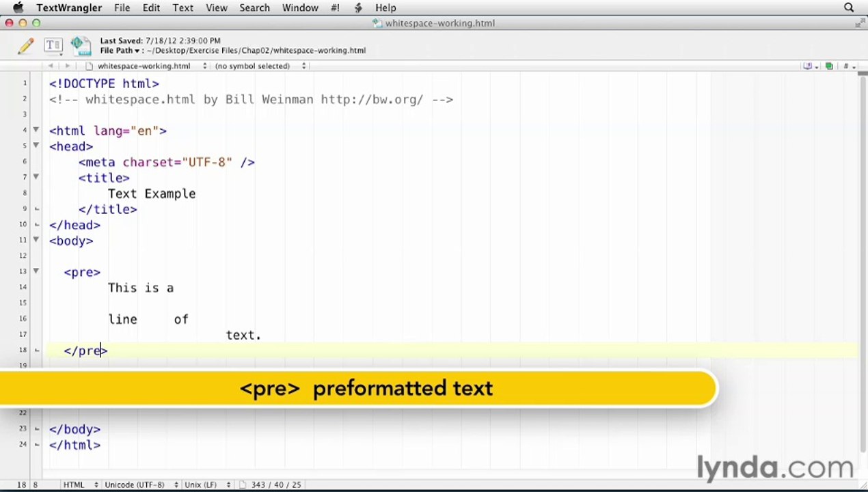The image size is (868, 492).
Task: Click on DOCTYPE html text on line 1
Action: tap(104, 83)
